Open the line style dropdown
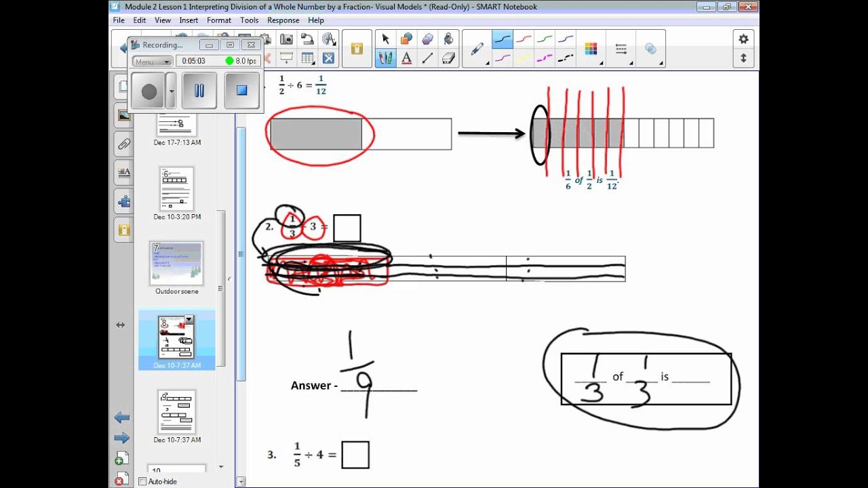The width and height of the screenshot is (868, 488). click(x=623, y=49)
